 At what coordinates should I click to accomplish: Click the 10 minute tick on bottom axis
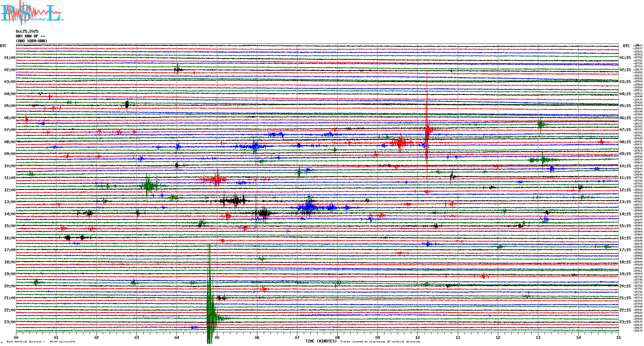pos(417,337)
